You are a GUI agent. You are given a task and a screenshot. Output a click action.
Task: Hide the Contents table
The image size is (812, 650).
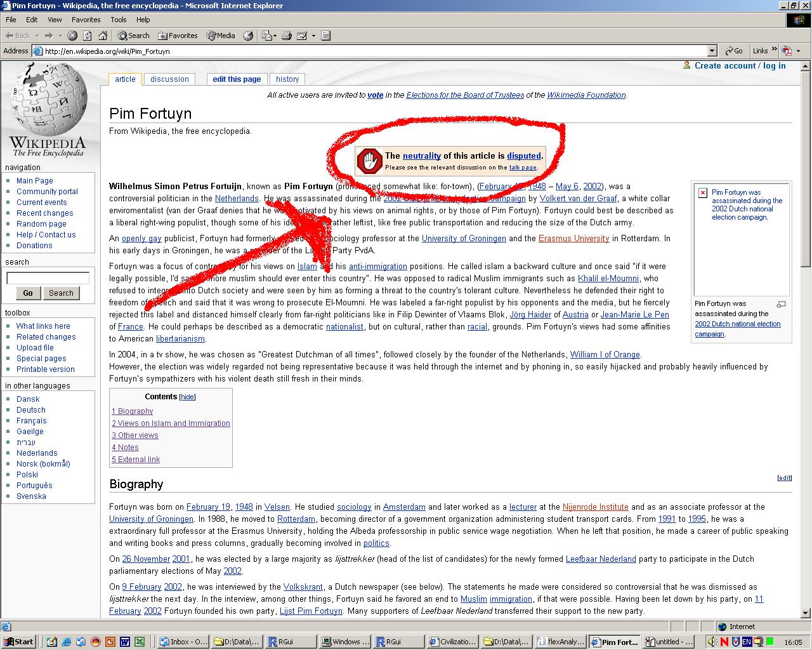tap(188, 397)
